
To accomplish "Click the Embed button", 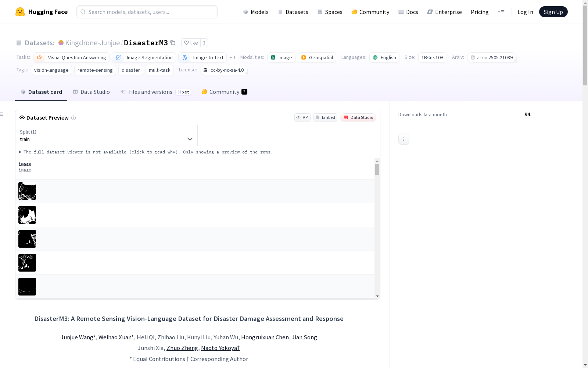I will pyautogui.click(x=325, y=117).
